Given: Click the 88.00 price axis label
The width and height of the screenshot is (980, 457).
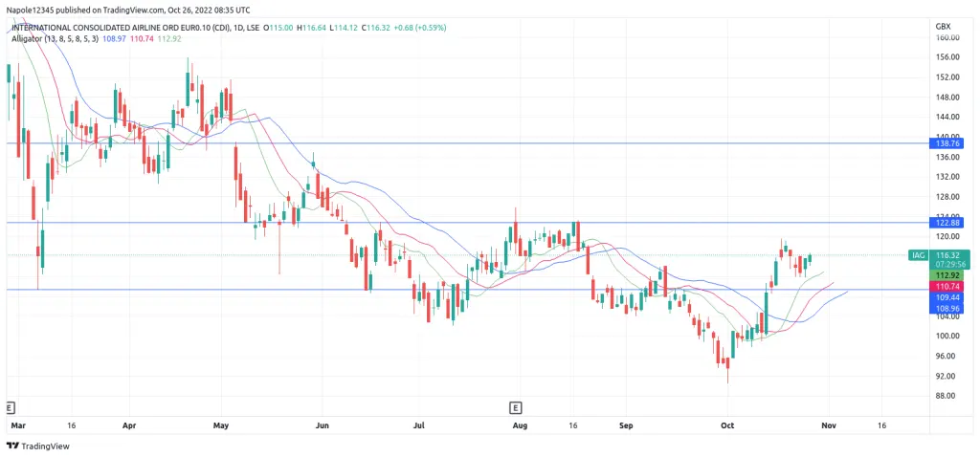Looking at the screenshot, I should [947, 396].
